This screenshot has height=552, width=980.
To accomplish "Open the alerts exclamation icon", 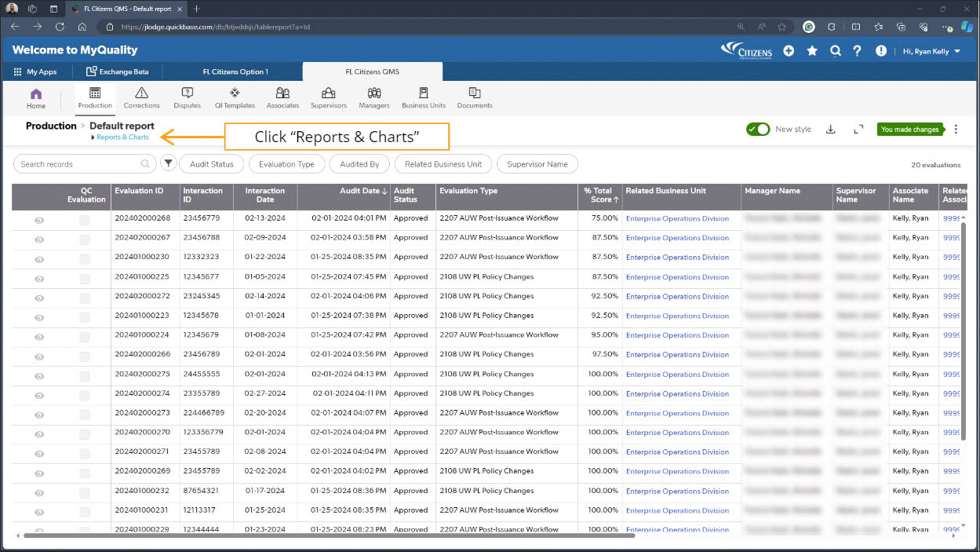I will [881, 50].
